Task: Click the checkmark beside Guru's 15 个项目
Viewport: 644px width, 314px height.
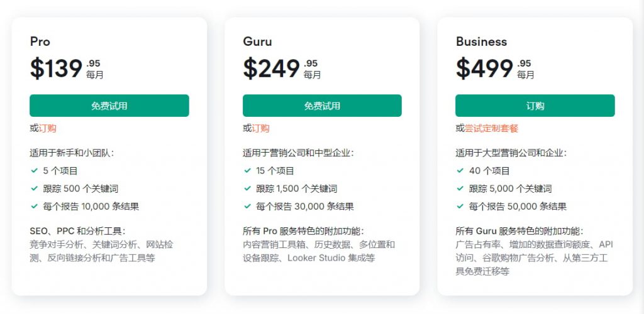Action: 247,170
